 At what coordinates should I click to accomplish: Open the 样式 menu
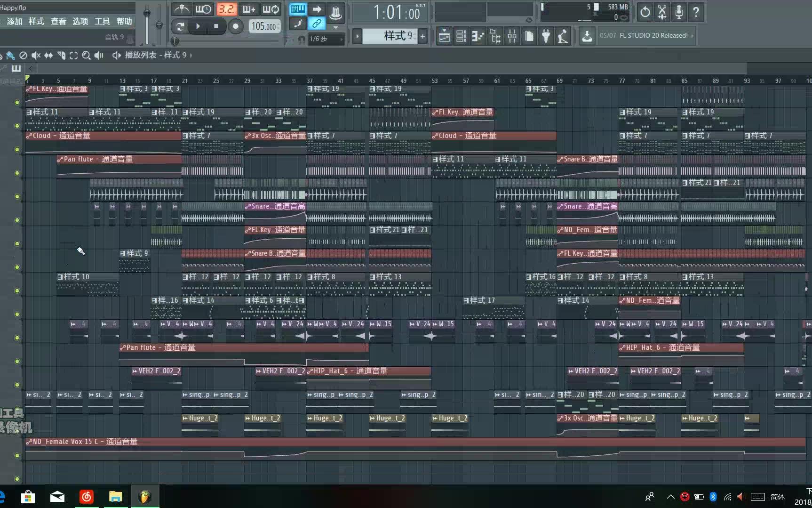36,21
